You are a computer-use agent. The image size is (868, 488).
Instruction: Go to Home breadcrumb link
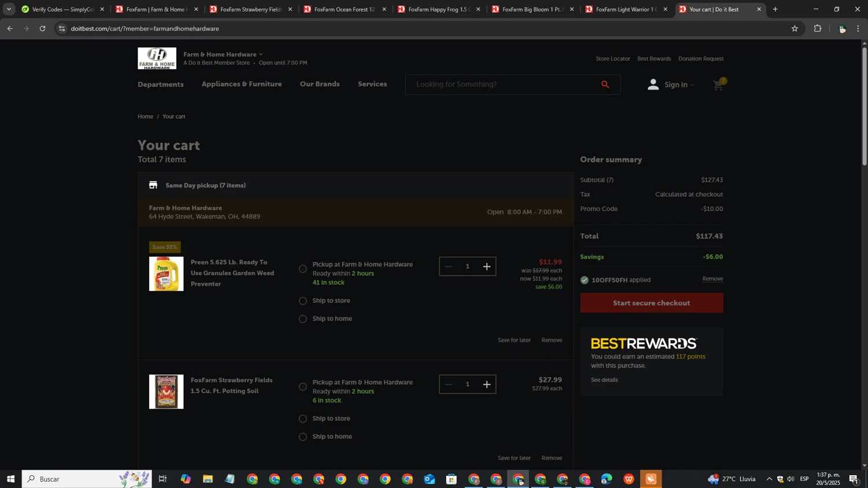[145, 116]
